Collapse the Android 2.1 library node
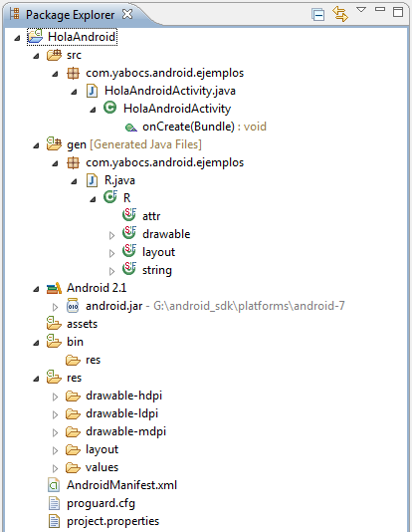412x532 pixels. (x=36, y=290)
